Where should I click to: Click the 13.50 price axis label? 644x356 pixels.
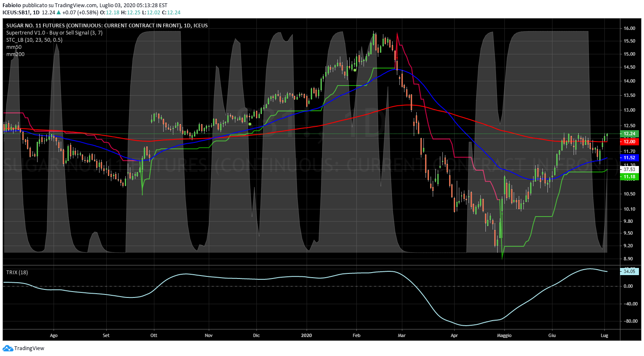point(629,96)
